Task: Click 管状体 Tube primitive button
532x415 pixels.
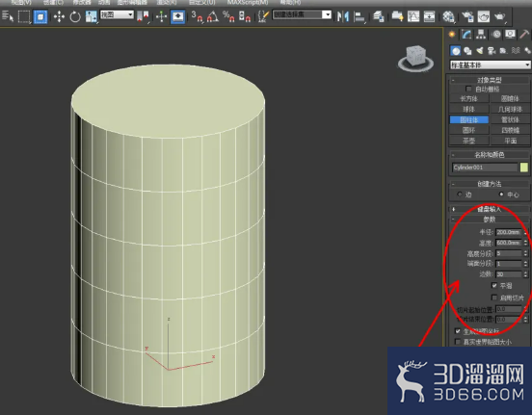Action: tap(510, 119)
